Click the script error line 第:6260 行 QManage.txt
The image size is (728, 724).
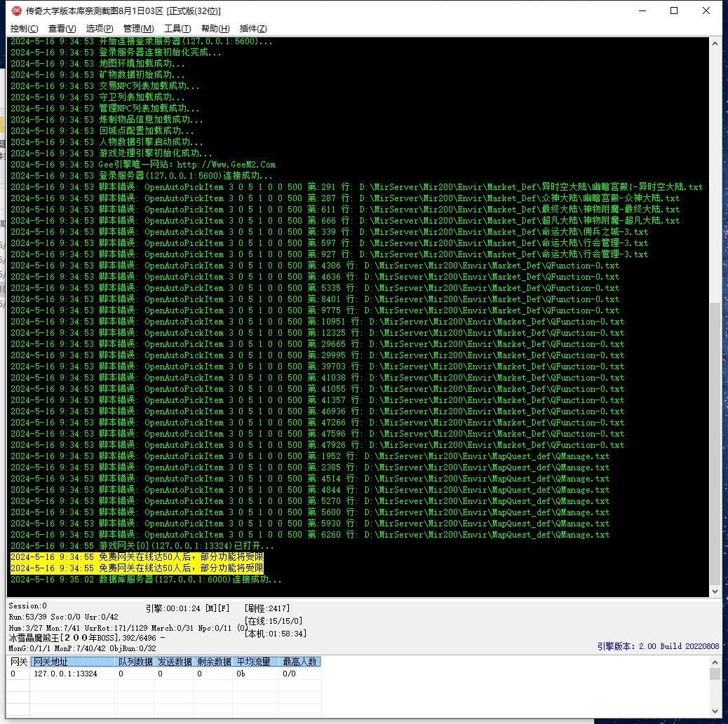coord(310,535)
